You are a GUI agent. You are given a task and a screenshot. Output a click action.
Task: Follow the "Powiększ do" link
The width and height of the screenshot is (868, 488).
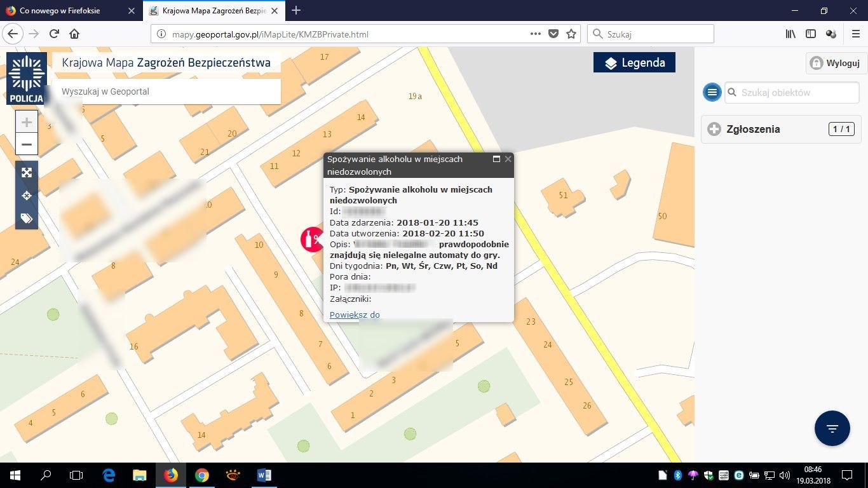[355, 315]
